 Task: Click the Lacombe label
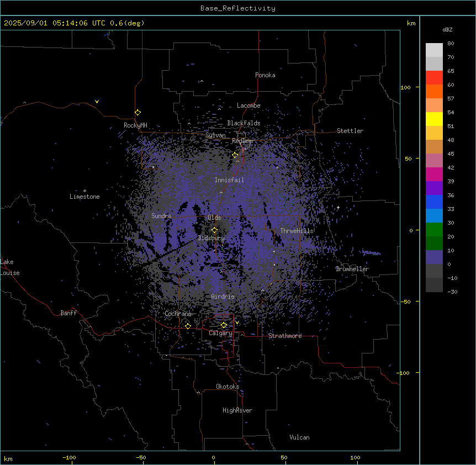tap(248, 105)
